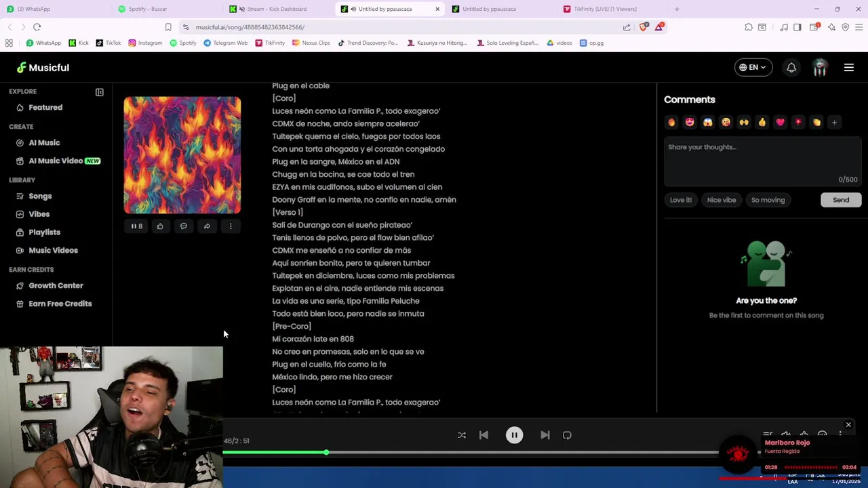Open Music Videos section
This screenshot has height=488, width=868.
click(x=53, y=250)
